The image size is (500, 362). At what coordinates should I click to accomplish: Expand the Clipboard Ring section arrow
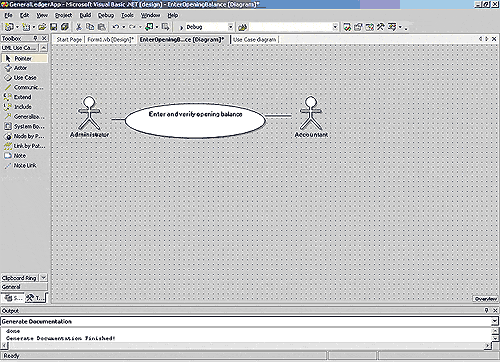44,277
